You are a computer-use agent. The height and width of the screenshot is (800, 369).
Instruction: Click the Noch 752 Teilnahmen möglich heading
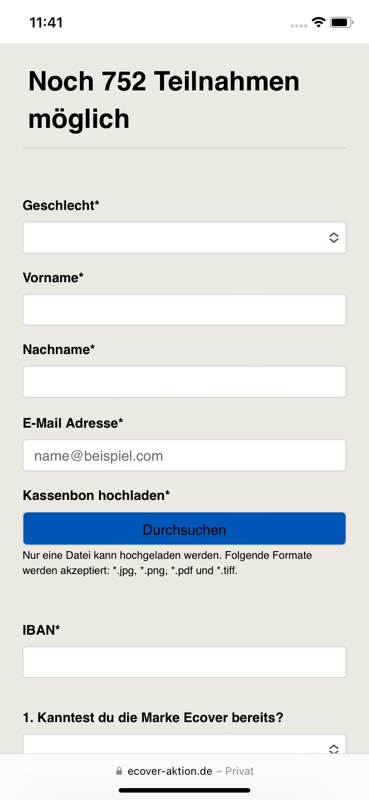pos(163,100)
